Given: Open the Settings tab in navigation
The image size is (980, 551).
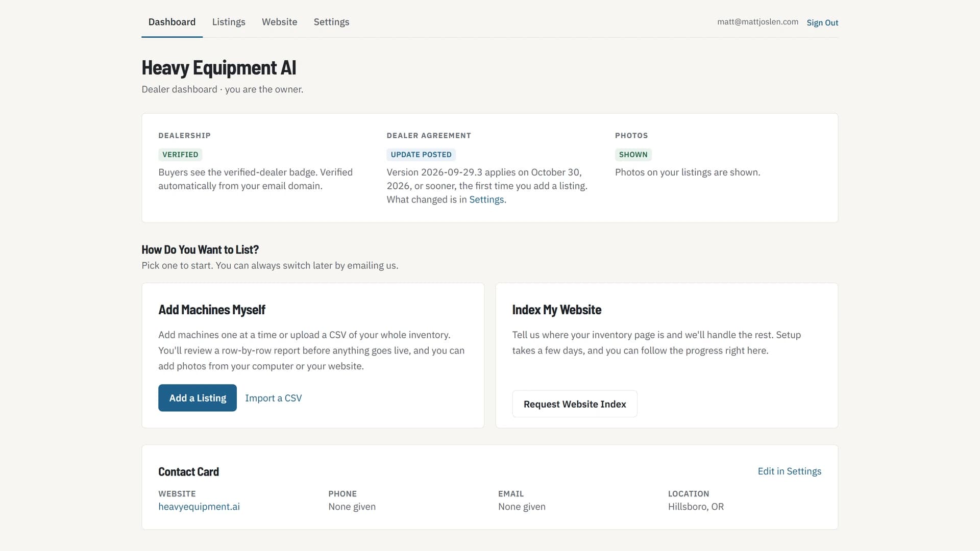Looking at the screenshot, I should pyautogui.click(x=331, y=22).
